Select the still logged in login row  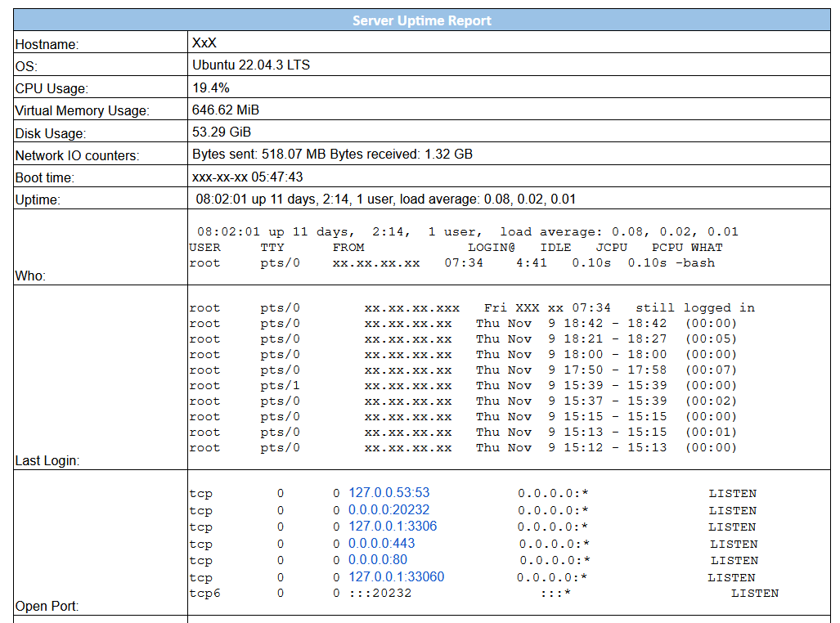[x=472, y=308]
